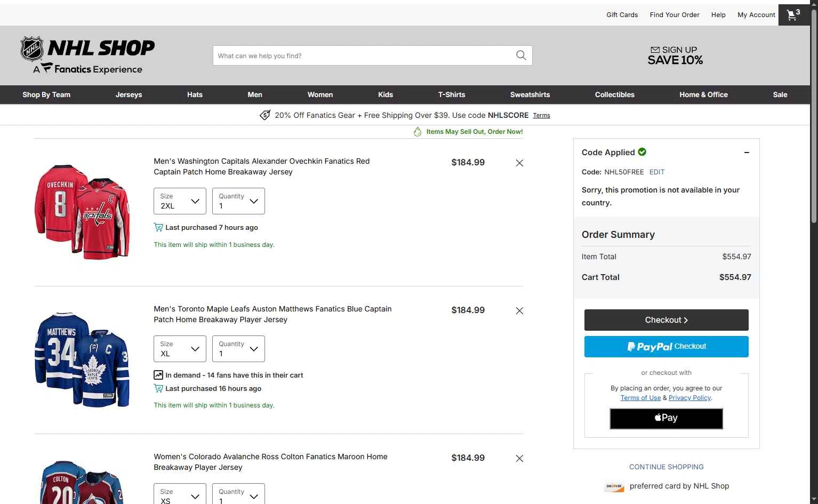Open the Collectibles menu
This screenshot has height=504, width=818.
pos(615,95)
